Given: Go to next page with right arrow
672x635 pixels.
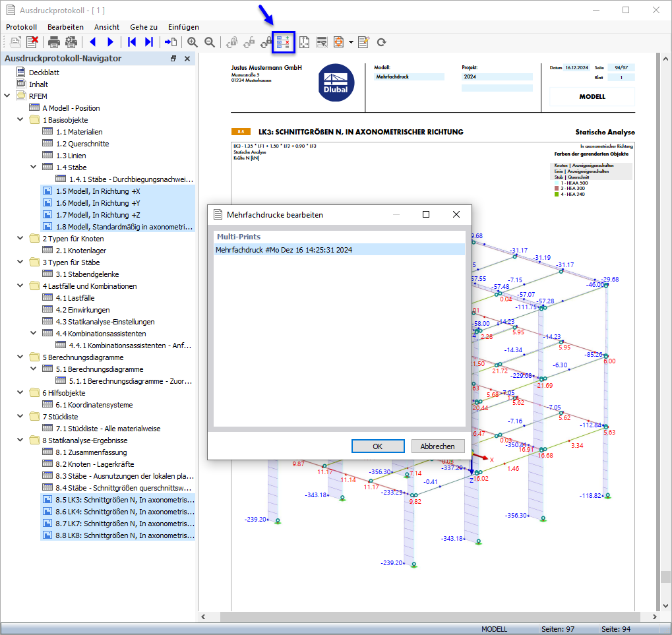Looking at the screenshot, I should (110, 42).
